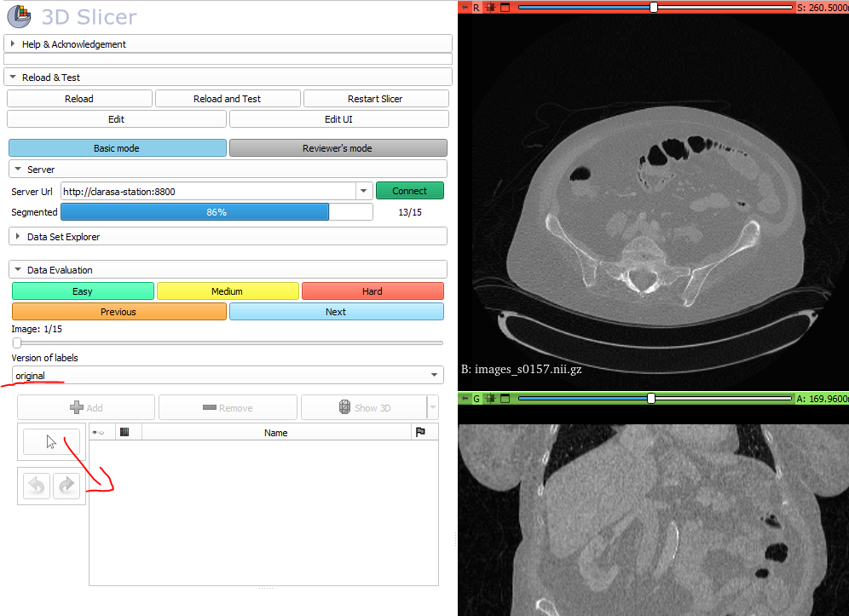Click the redo arrow icon
The height and width of the screenshot is (616, 849).
[66, 486]
